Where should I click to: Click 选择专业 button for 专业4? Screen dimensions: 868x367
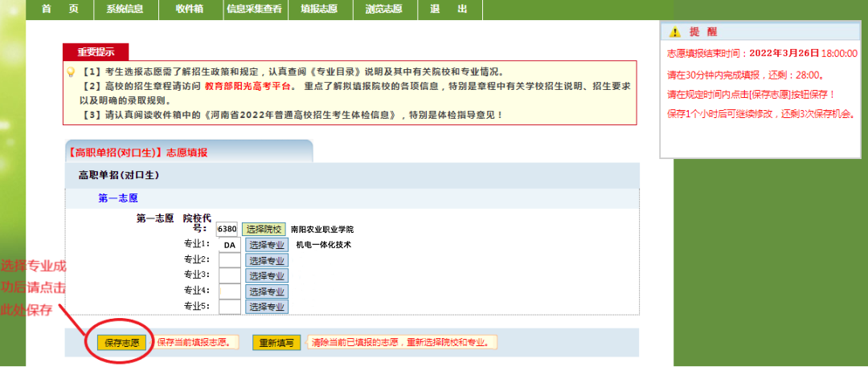pyautogui.click(x=267, y=292)
